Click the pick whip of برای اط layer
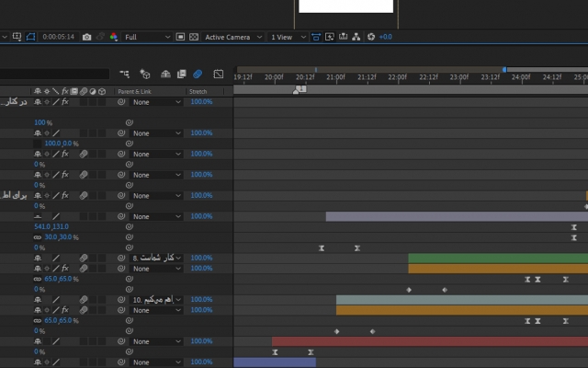 click(x=121, y=195)
